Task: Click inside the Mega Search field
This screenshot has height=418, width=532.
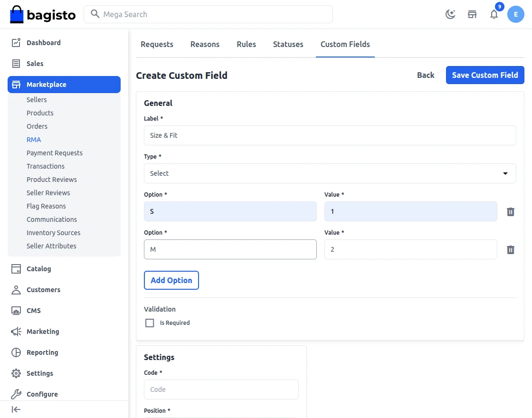Action: [x=209, y=14]
